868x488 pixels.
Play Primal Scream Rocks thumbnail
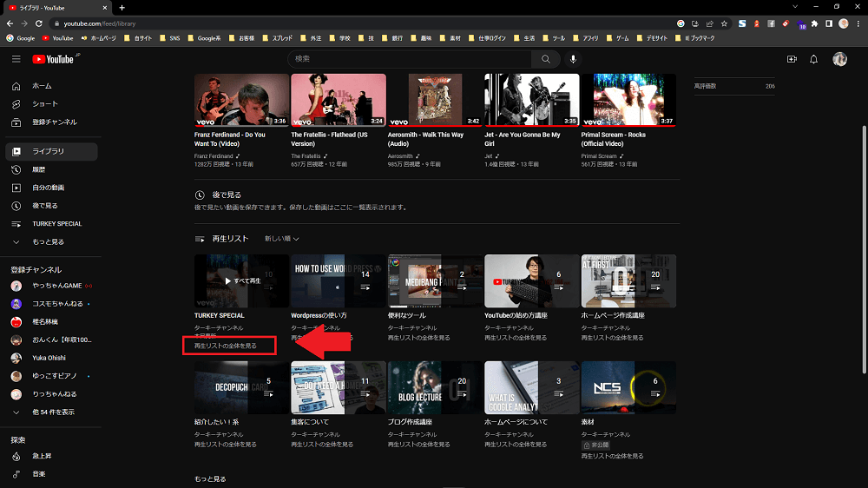coord(628,100)
